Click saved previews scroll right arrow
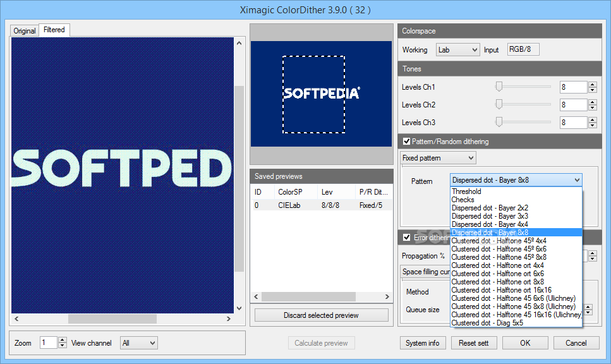The width and height of the screenshot is (611, 364). (387, 297)
